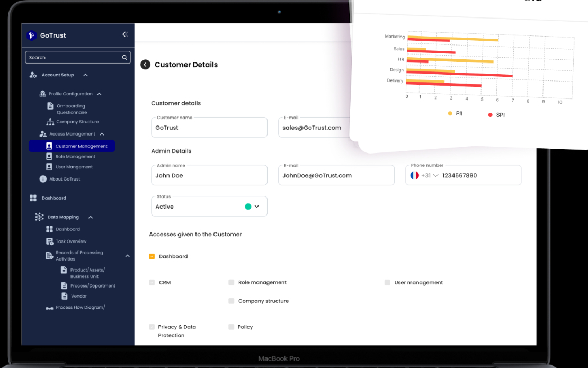Click the red SPI legend dot

pyautogui.click(x=490, y=115)
